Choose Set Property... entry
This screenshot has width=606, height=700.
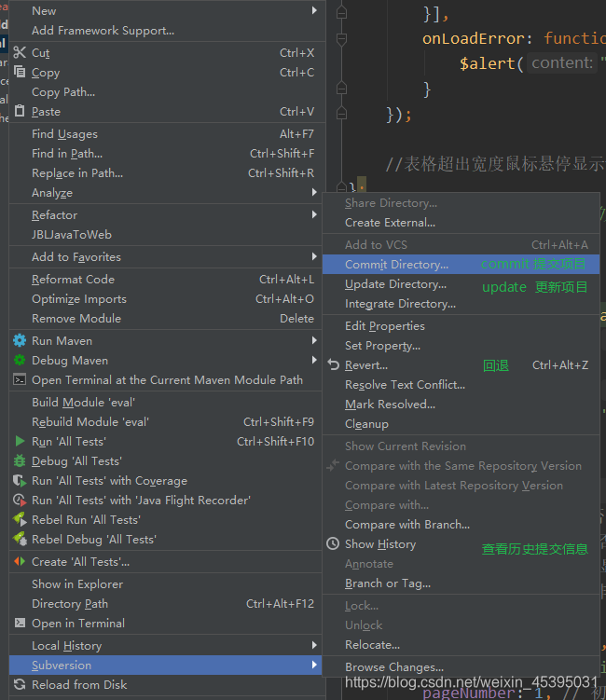tap(461, 346)
